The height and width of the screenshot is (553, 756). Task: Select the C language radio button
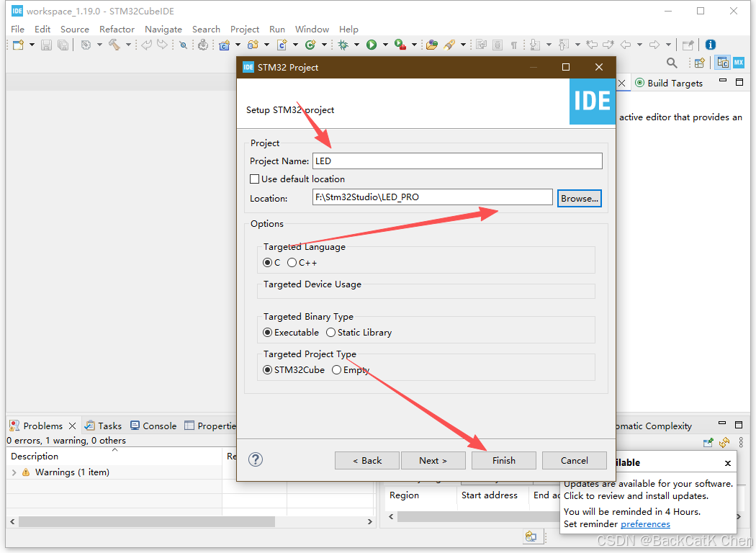coord(267,263)
